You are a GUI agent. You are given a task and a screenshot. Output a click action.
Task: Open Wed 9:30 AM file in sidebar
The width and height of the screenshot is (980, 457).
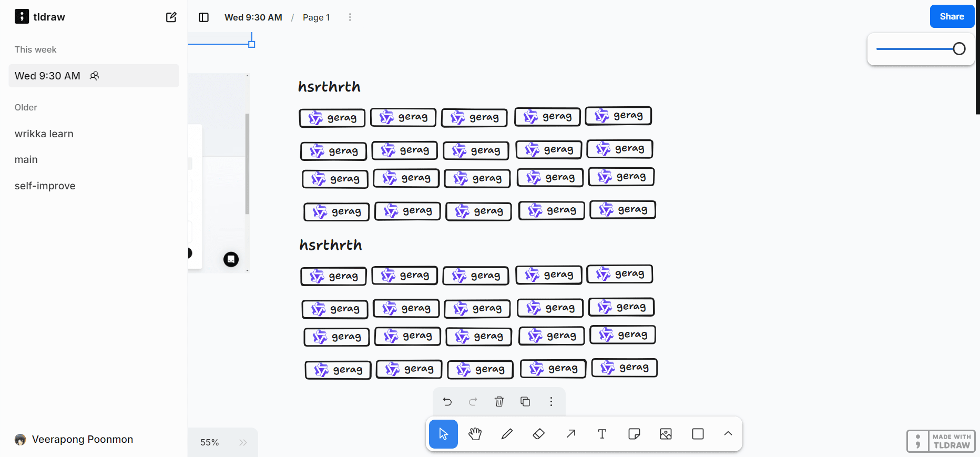point(94,76)
